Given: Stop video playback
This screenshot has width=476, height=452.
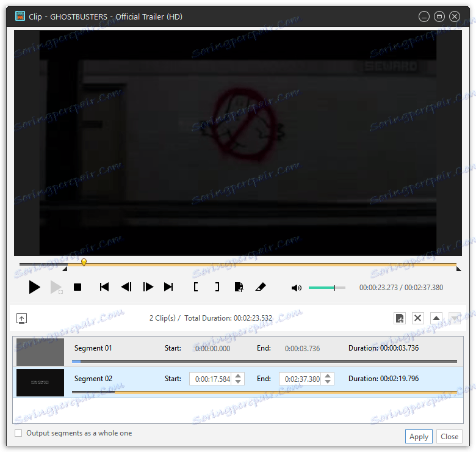Looking at the screenshot, I should tap(78, 287).
